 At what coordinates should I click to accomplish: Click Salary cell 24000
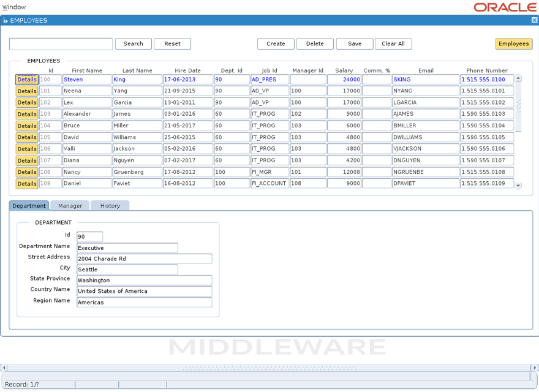click(x=344, y=80)
